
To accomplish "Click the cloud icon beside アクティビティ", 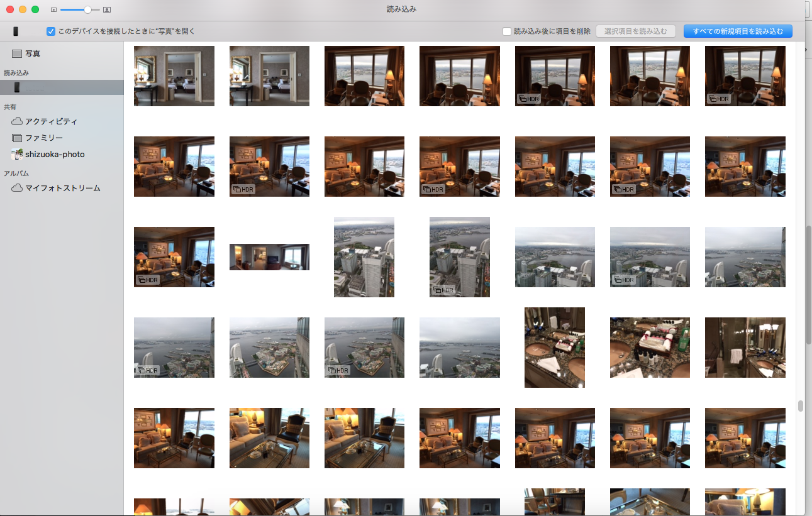I will tap(17, 121).
